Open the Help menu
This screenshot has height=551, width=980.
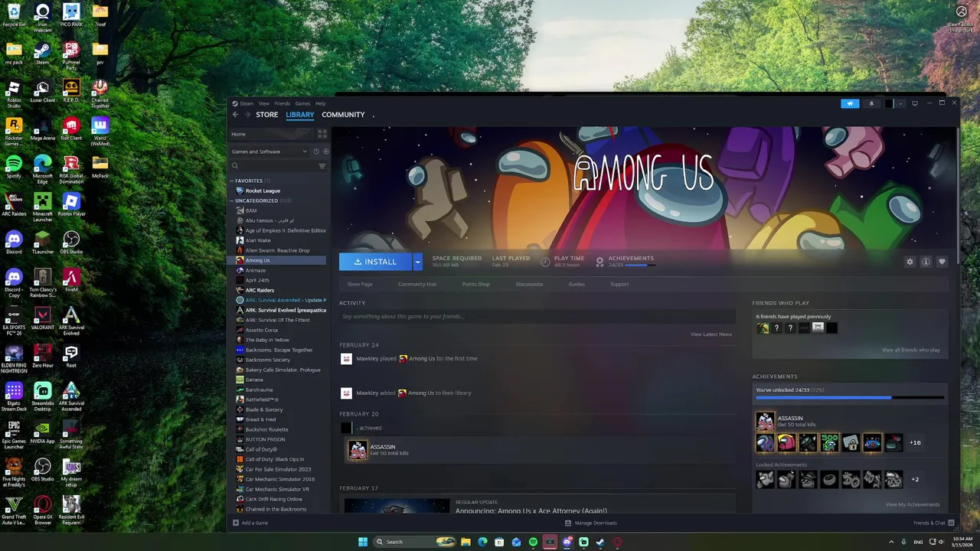click(321, 103)
